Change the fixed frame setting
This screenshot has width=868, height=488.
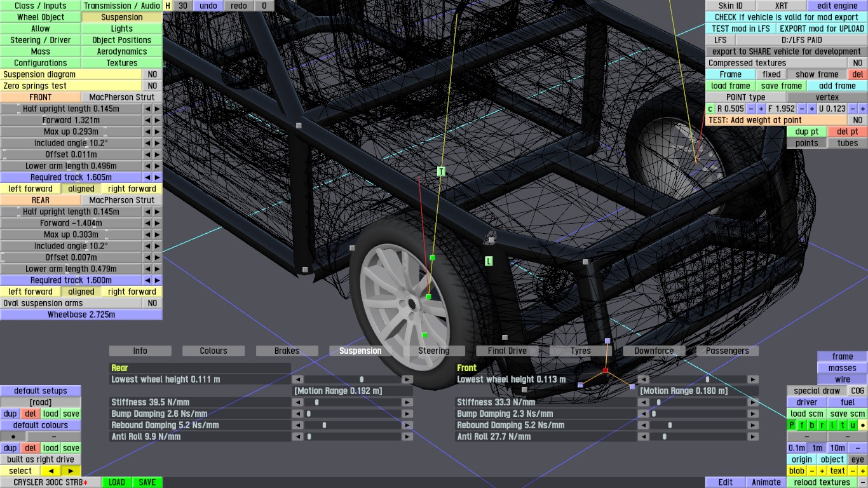[x=771, y=74]
